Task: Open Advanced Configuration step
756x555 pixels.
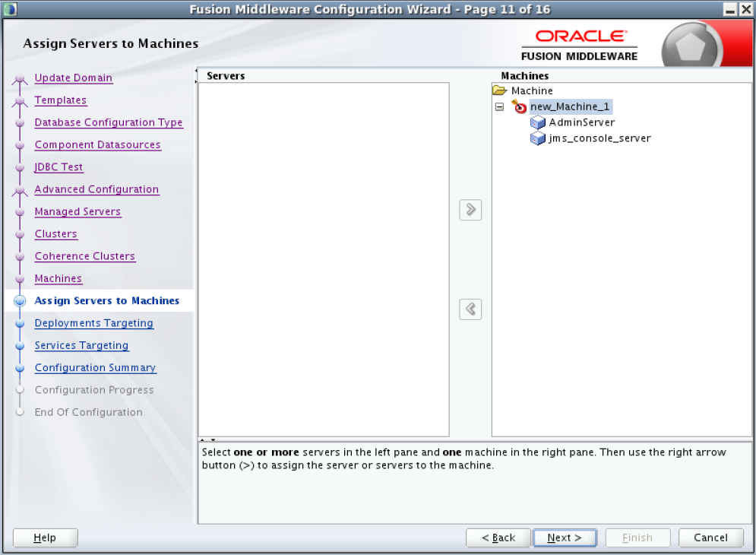Action: pyautogui.click(x=96, y=189)
